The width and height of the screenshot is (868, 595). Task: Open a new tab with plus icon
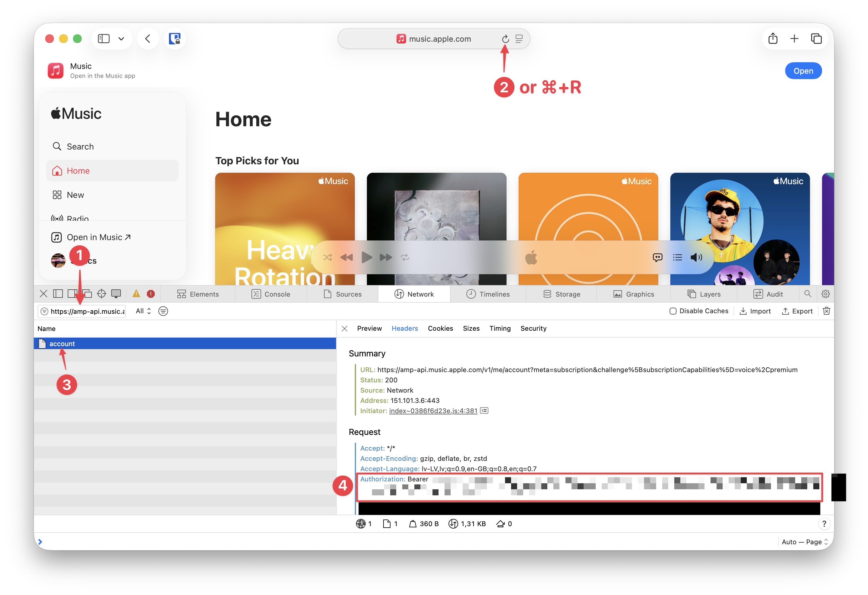[x=795, y=38]
